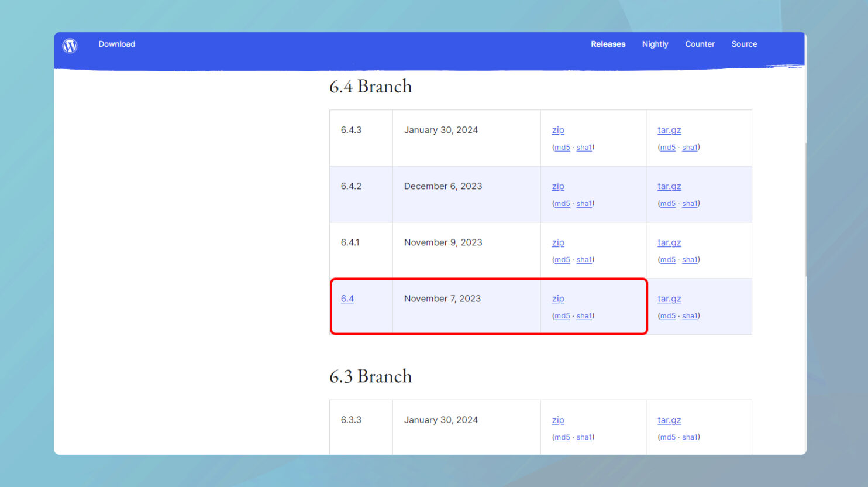868x487 pixels.
Task: Download the tar.gz for version 6.3.3
Action: click(669, 420)
